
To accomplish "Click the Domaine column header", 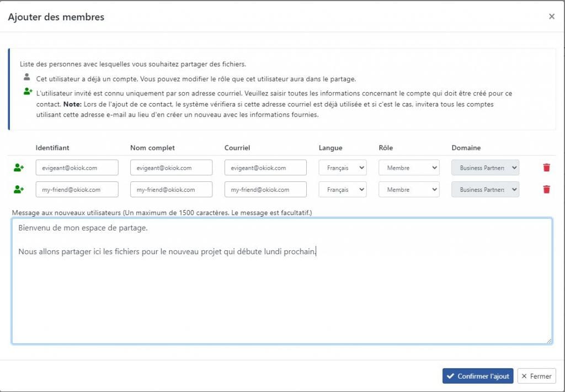I will click(466, 148).
